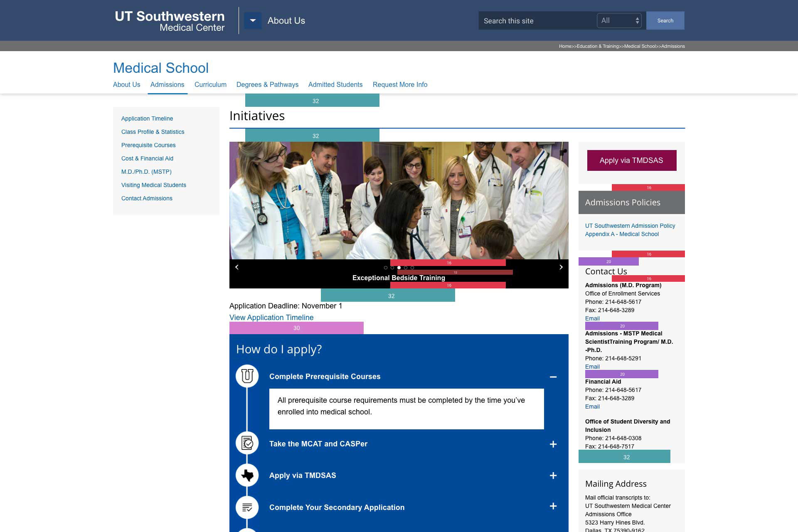Click the bedside training carousel photo
The width and height of the screenshot is (798, 532).
click(x=399, y=201)
